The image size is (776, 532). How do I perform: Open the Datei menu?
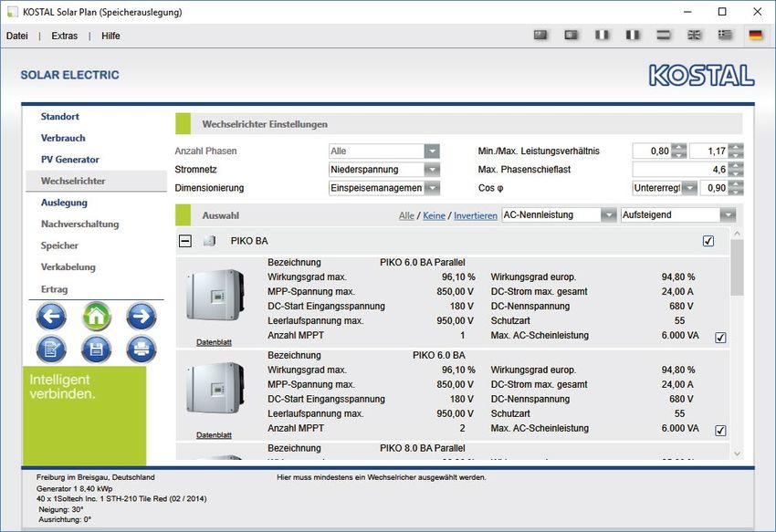point(17,37)
